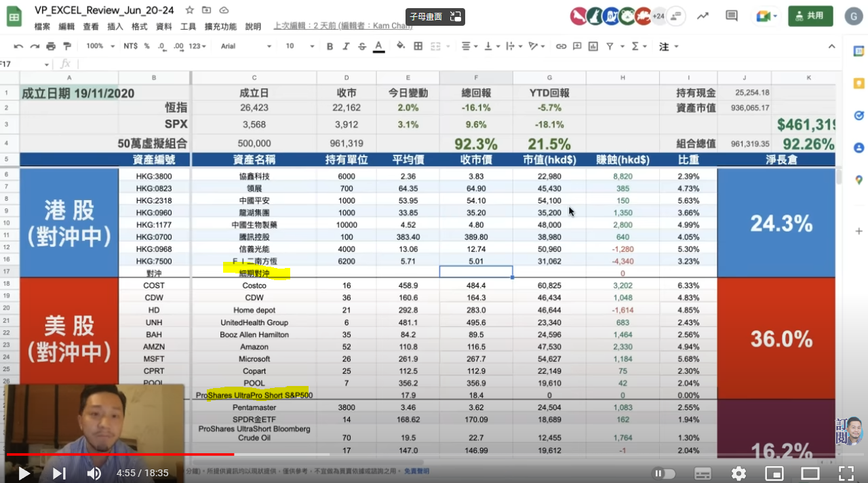Toggle strikethrough formatting
The image size is (868, 483).
click(363, 46)
